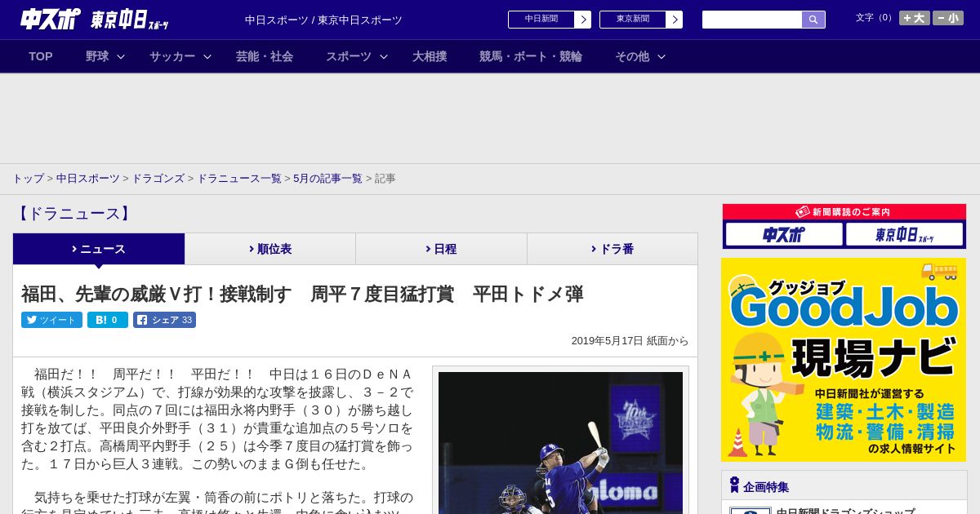Select the ニュース tab
Viewport: 980px width, 514px height.
(99, 249)
